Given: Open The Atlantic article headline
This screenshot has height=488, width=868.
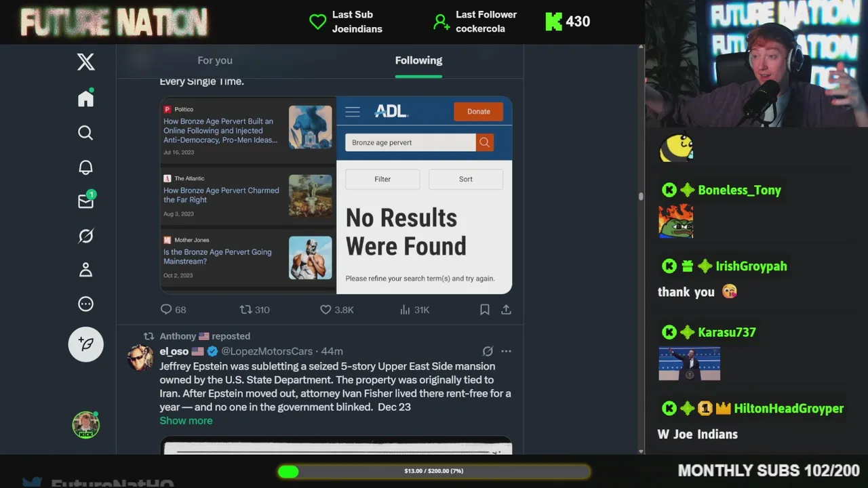Looking at the screenshot, I should 221,195.
